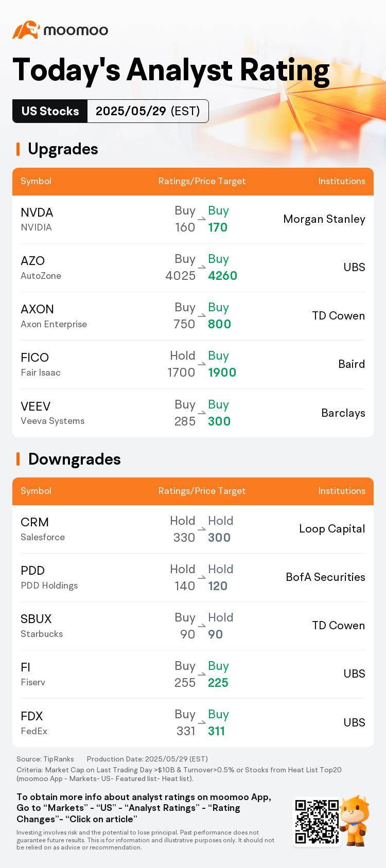Click the Source: TipRanks text
Screen dimensions: 386x868
(x=45, y=759)
